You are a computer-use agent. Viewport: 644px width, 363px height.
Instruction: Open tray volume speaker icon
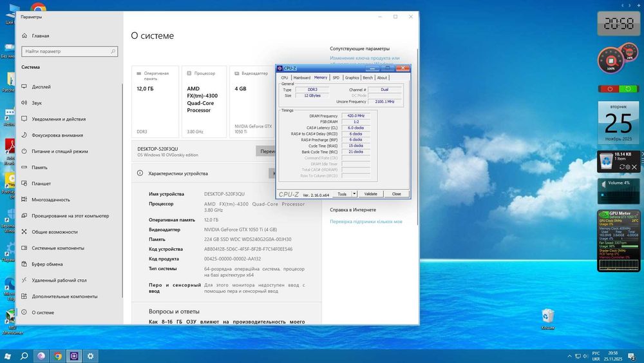(585, 356)
